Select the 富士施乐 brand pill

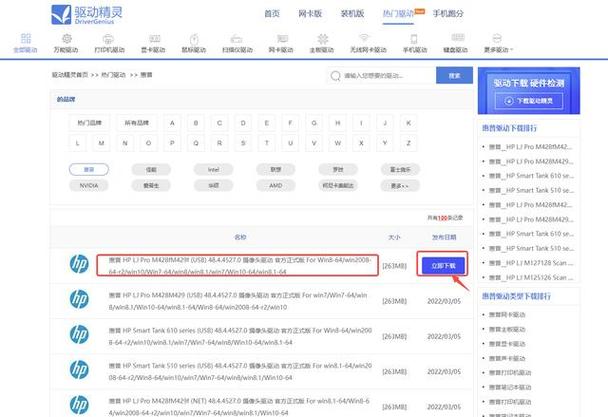click(x=400, y=170)
